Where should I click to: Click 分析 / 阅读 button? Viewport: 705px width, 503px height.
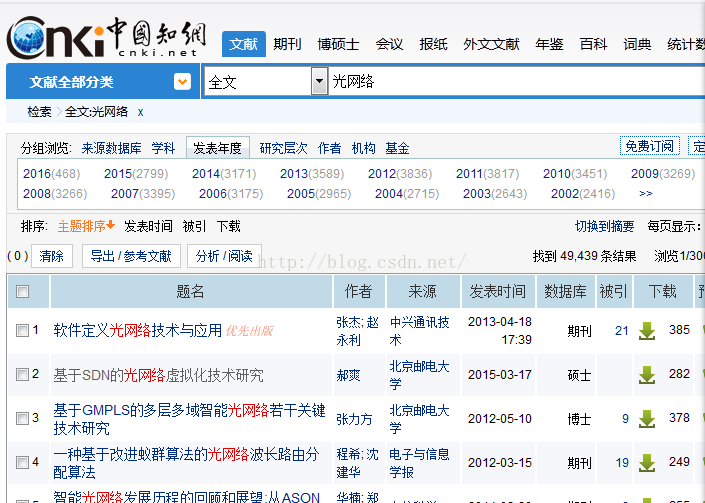tap(224, 256)
